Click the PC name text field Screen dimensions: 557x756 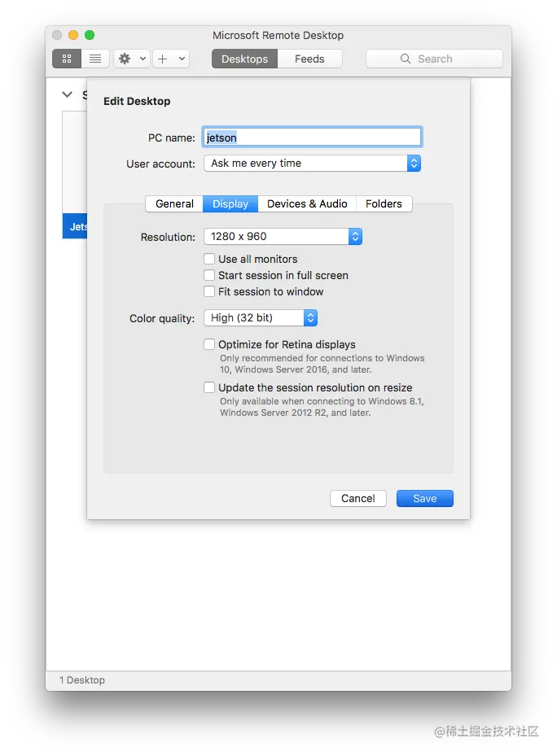(x=312, y=138)
